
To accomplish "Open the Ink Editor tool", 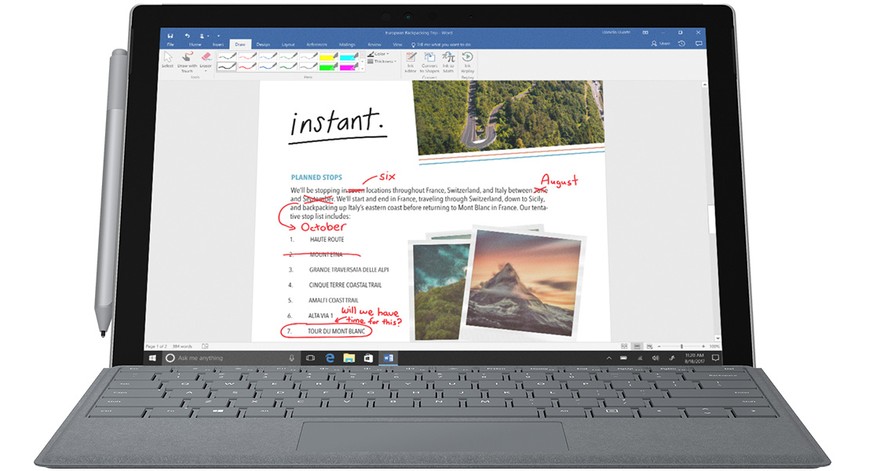I will point(410,60).
